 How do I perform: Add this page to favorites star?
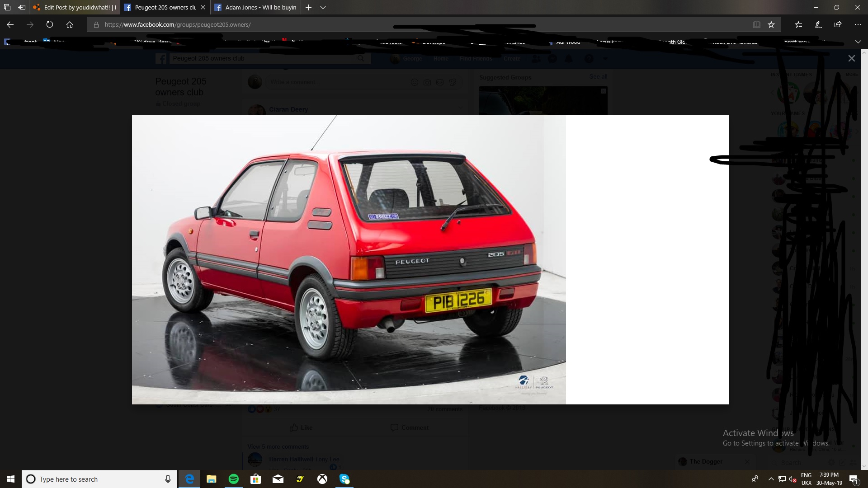771,25
